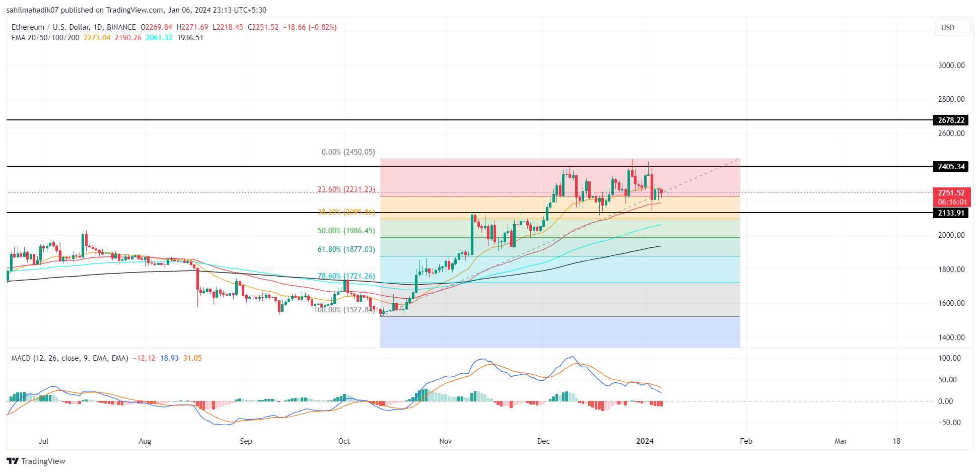Image resolution: width=980 pixels, height=472 pixels.
Task: Click the Dec label on the time axis
Action: pos(543,441)
